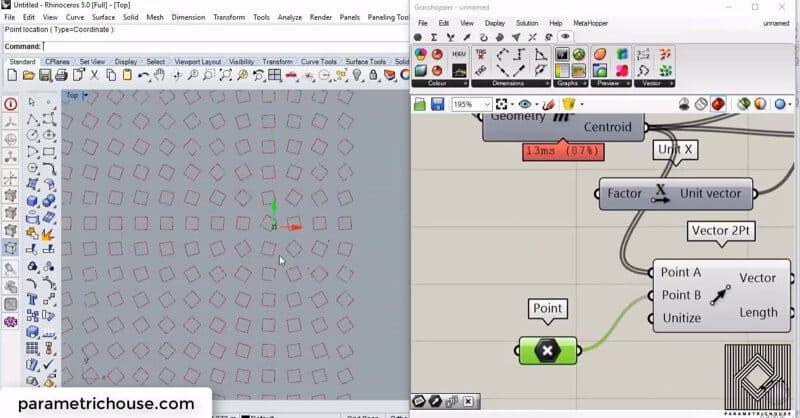Select the HSV colour component icon
The image size is (800, 418).
tap(459, 54)
